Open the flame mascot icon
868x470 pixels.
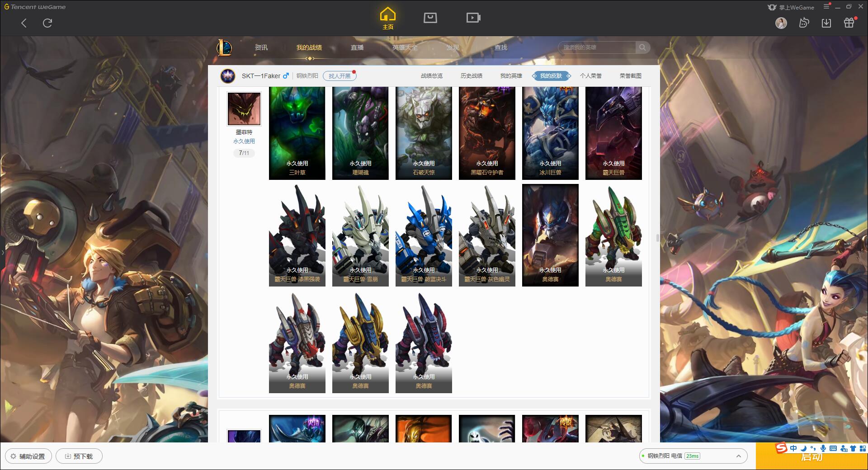coord(804,23)
